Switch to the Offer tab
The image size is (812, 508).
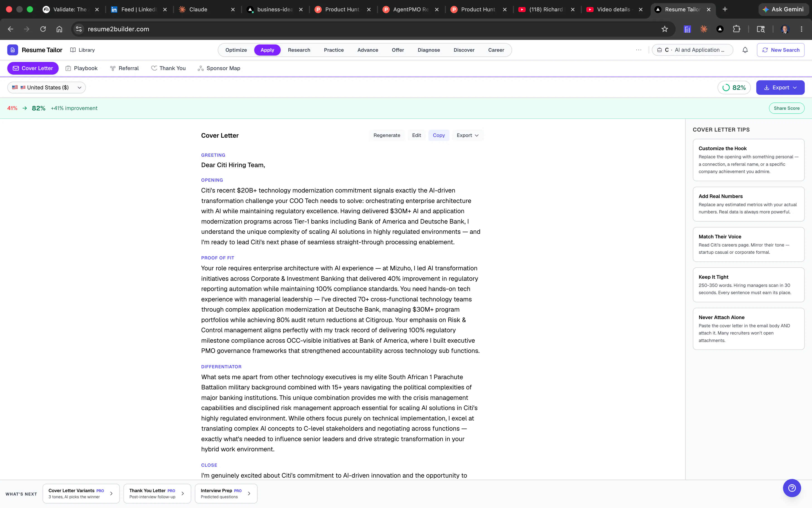point(398,50)
